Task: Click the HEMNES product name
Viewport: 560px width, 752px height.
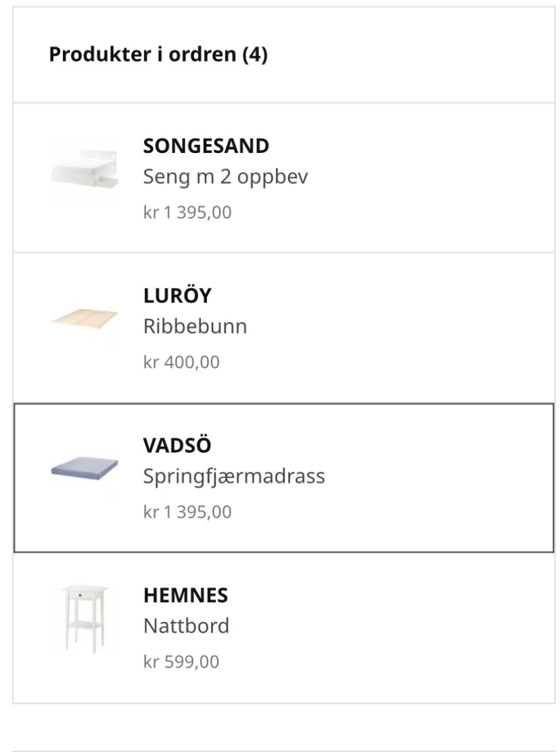Action: [x=185, y=595]
